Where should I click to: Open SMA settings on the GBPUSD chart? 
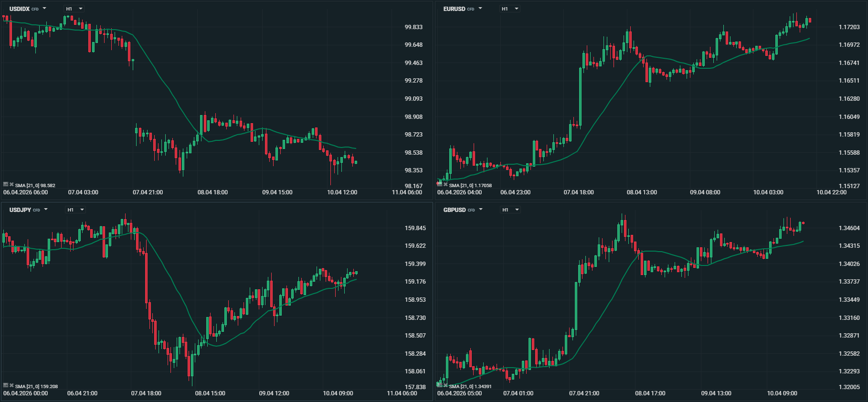[440, 385]
